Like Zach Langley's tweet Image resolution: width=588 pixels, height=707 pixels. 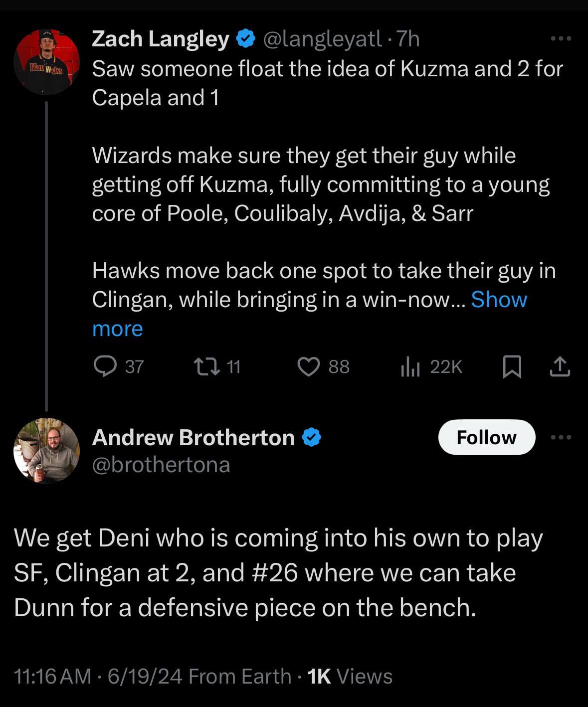tap(308, 367)
